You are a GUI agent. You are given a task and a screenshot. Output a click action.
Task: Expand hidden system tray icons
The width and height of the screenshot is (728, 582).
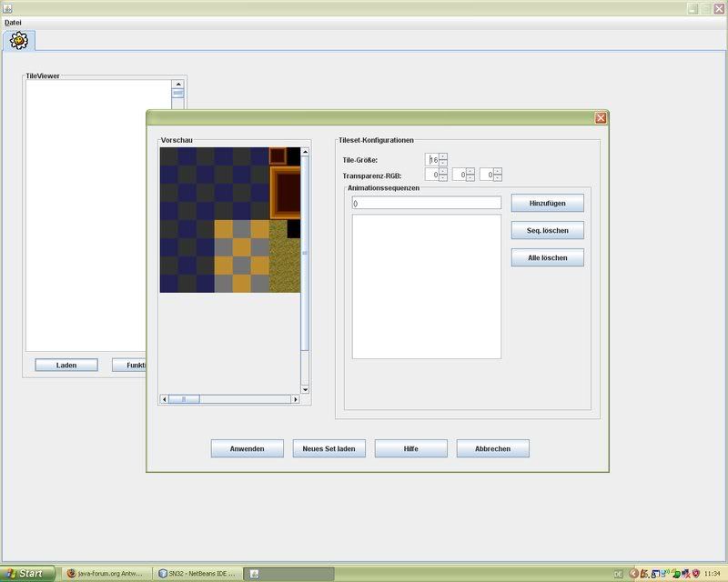[632, 574]
